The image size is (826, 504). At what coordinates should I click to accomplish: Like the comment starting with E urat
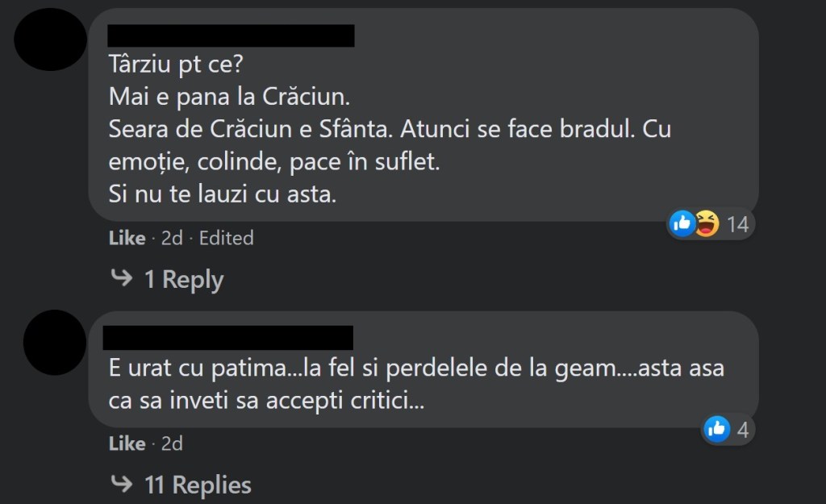(x=127, y=444)
